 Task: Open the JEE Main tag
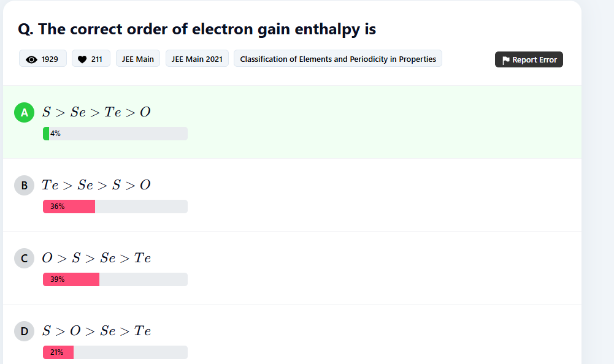pos(138,59)
